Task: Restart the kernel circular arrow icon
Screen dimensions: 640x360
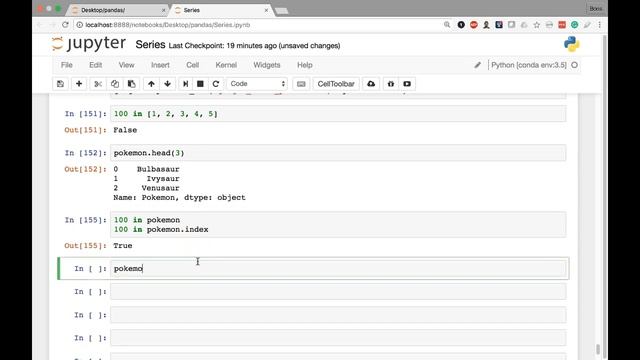Action: tap(216, 84)
